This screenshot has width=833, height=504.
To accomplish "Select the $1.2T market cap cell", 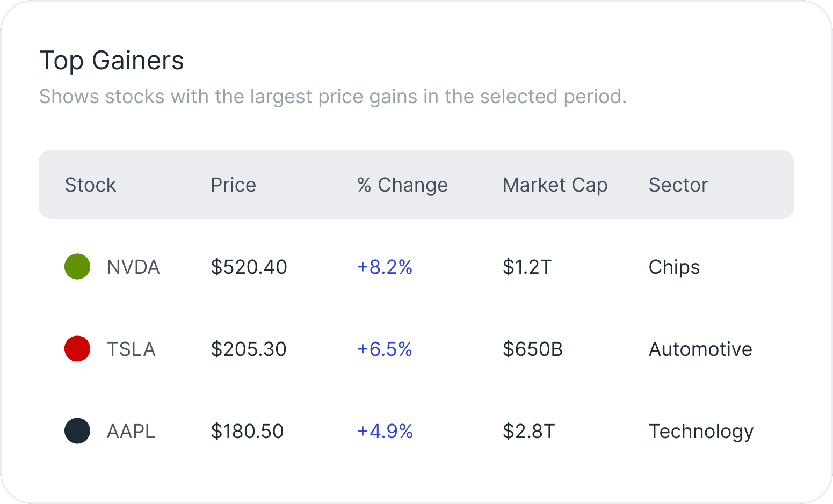I will 527,267.
